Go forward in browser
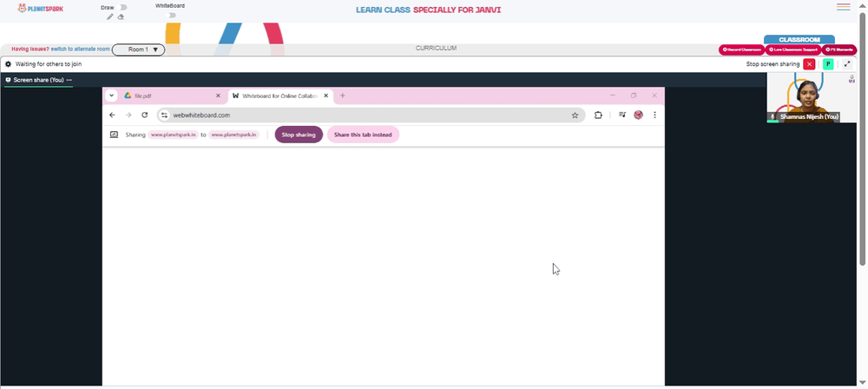This screenshot has width=868, height=389. 128,115
